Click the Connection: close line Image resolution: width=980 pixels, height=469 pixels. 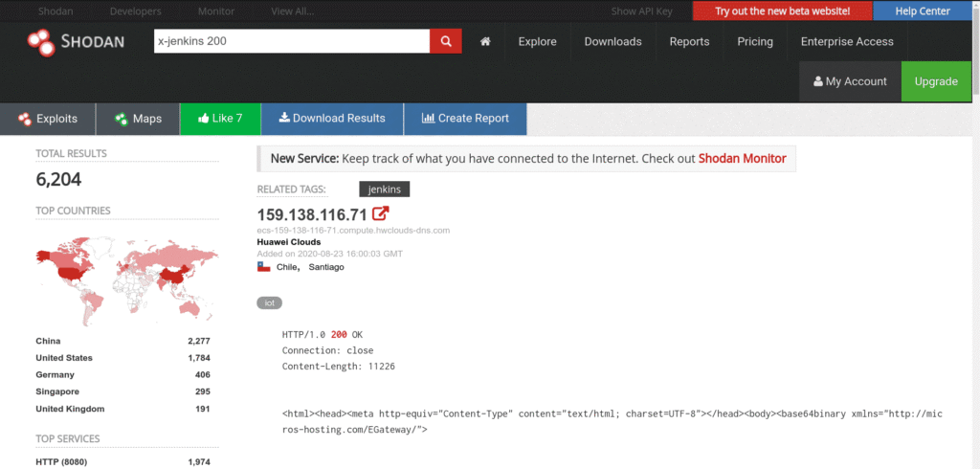click(327, 351)
